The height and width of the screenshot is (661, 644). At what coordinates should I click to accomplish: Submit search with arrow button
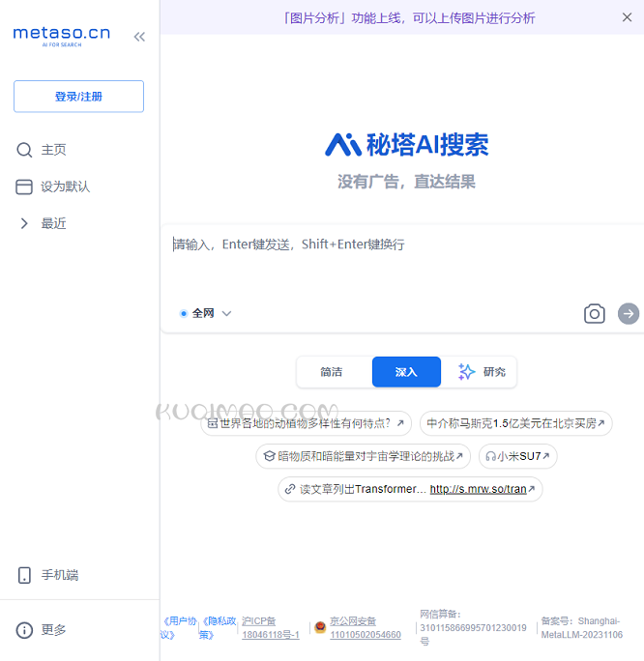629,314
